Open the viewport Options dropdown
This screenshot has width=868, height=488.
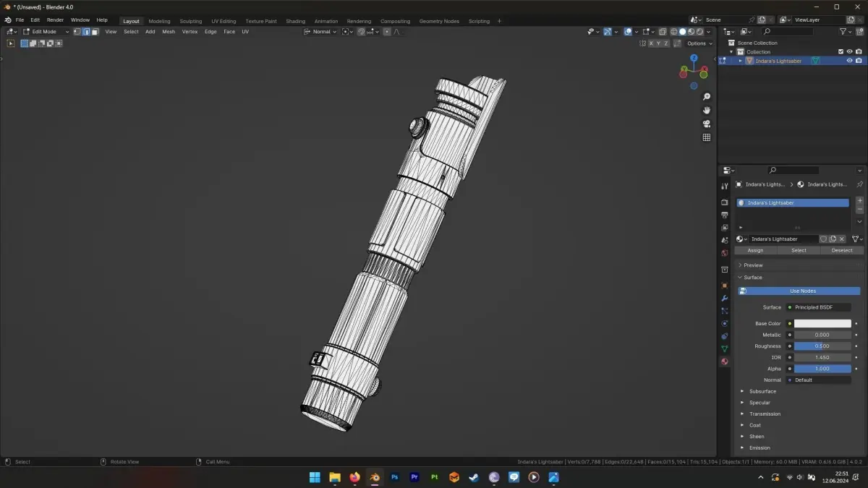699,43
